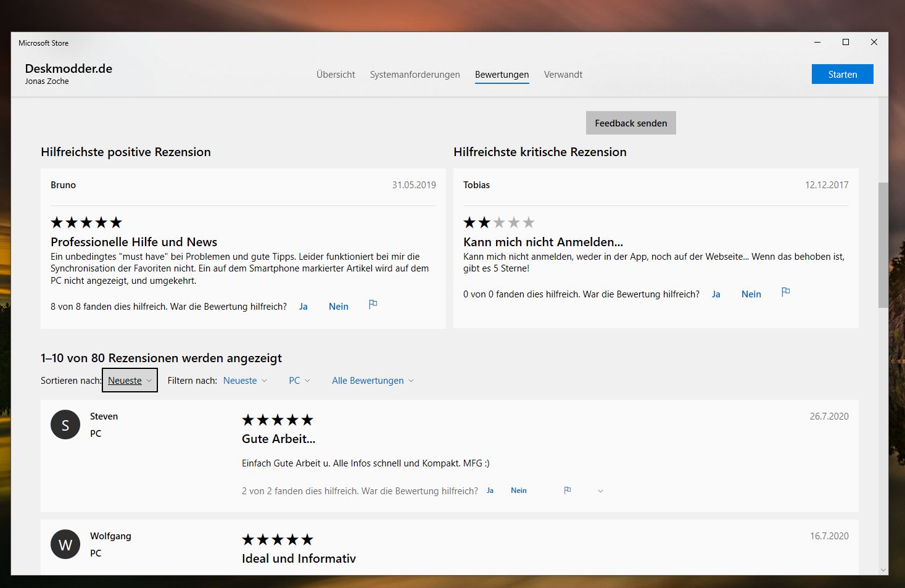The height and width of the screenshot is (588, 905).
Task: Switch to the Verwandt tab
Action: coord(563,75)
